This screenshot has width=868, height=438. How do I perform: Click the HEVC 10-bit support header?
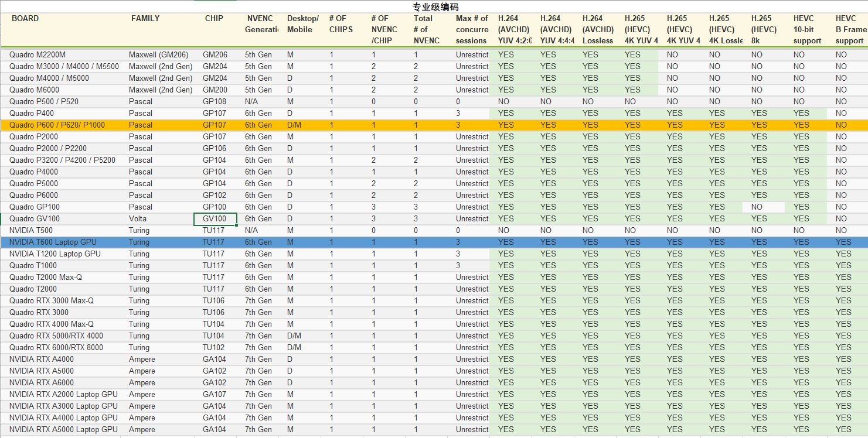tap(806, 30)
